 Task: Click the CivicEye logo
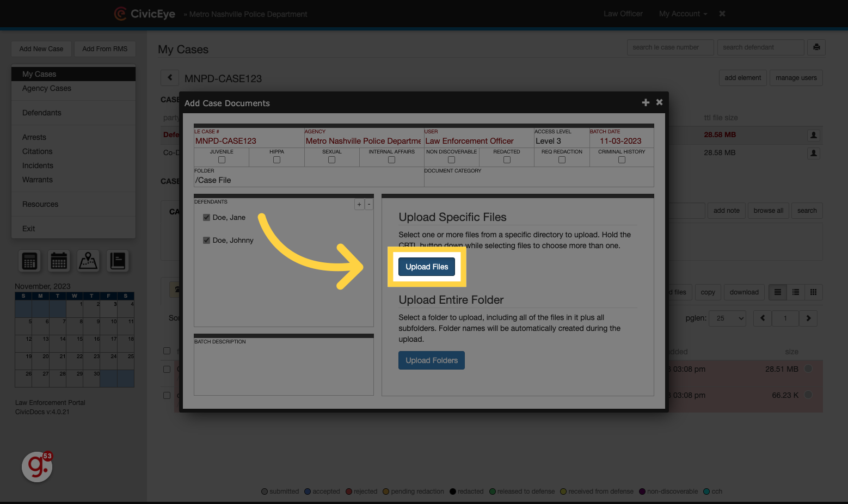pos(144,14)
